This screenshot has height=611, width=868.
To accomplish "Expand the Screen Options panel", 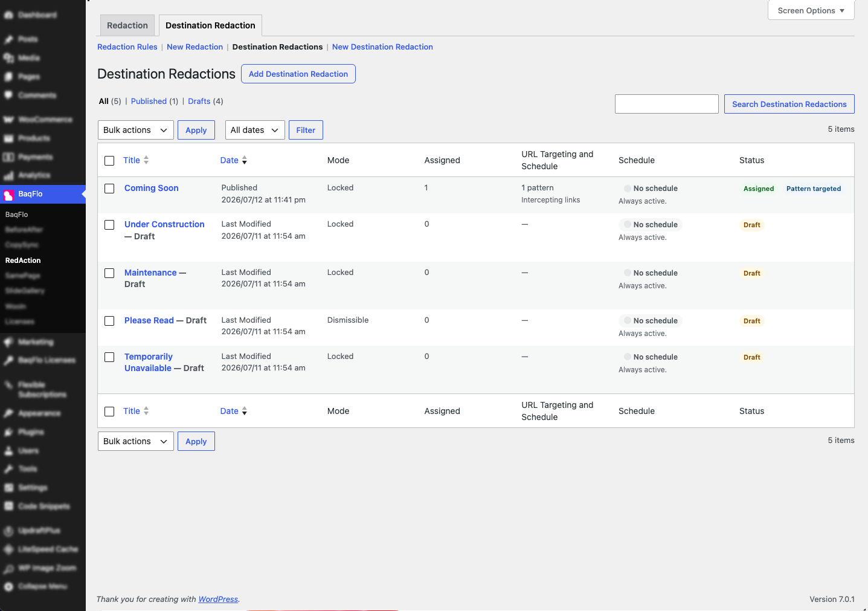I will click(x=811, y=10).
